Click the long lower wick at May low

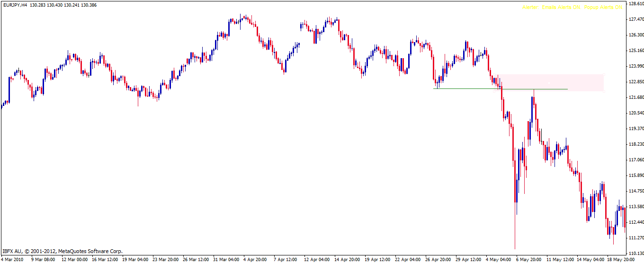click(515, 232)
